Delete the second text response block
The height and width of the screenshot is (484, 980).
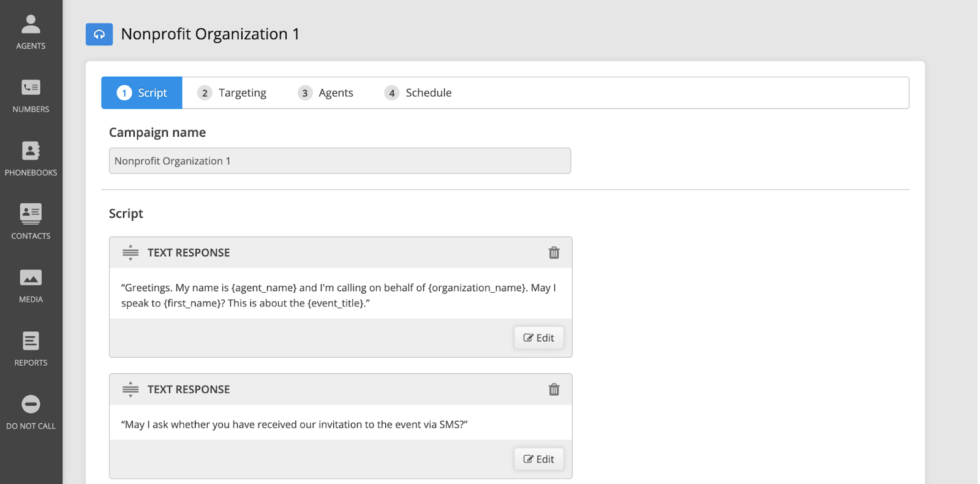[554, 390]
